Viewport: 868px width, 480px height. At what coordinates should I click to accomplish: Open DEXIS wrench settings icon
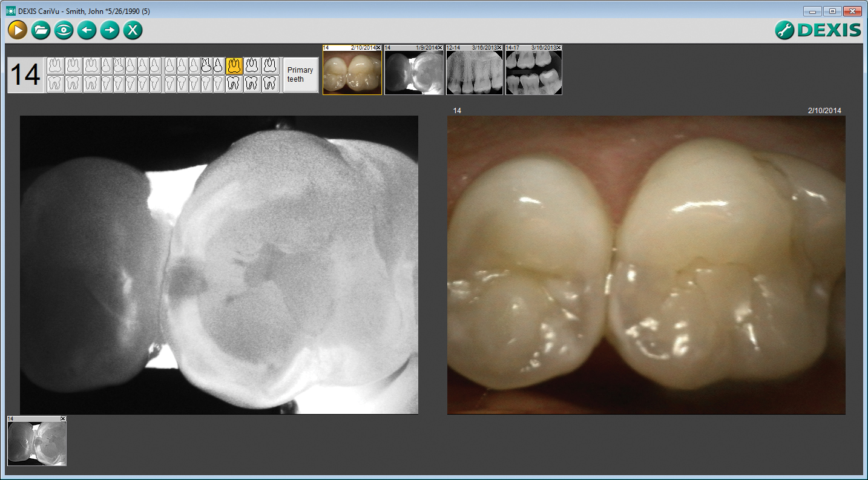coord(784,30)
